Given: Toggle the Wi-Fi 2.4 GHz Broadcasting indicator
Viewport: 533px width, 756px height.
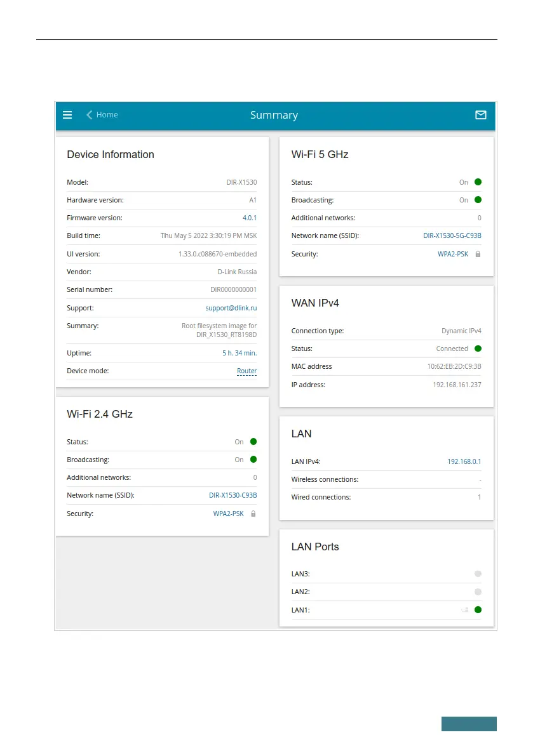Looking at the screenshot, I should [253, 460].
